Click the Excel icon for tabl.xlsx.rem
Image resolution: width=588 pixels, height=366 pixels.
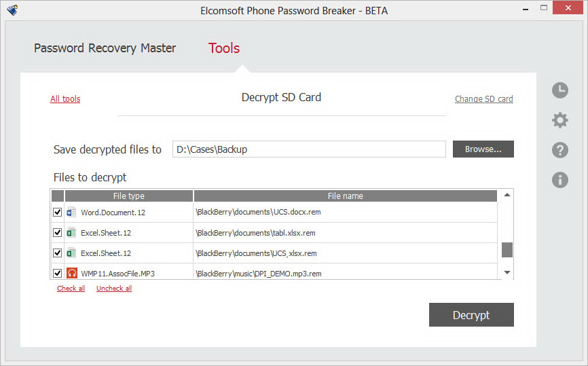point(71,233)
